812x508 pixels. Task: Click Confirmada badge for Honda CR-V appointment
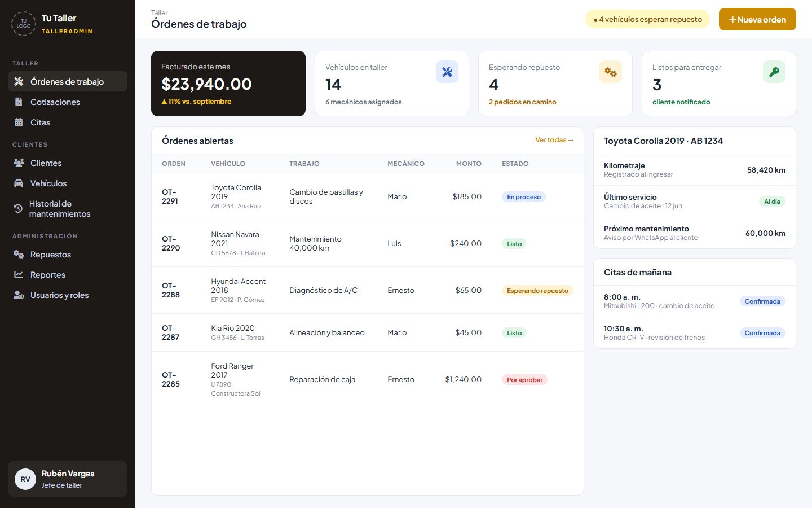tap(762, 333)
